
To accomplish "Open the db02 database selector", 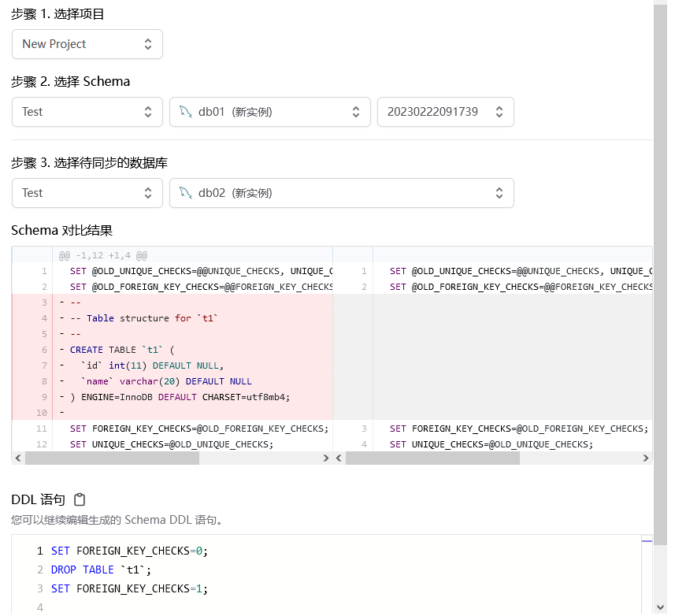I will 342,193.
